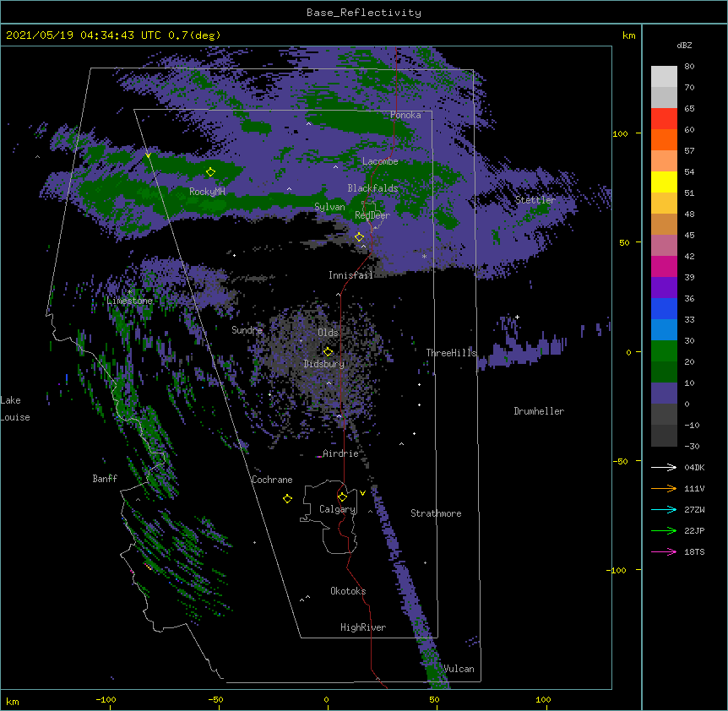
Task: Click the Limestone label
Action: pyautogui.click(x=129, y=301)
